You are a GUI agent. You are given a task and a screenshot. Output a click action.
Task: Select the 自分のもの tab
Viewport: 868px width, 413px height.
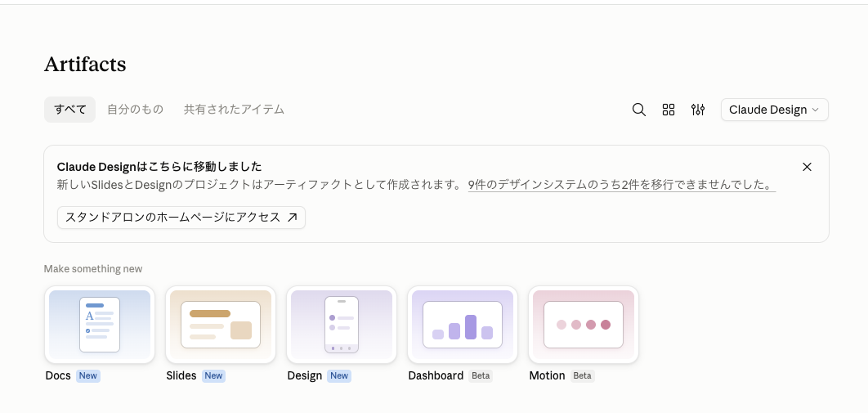tap(135, 110)
